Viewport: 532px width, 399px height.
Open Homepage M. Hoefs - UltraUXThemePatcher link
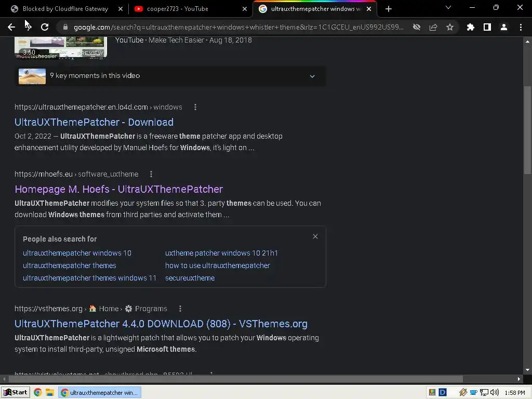[x=119, y=189]
